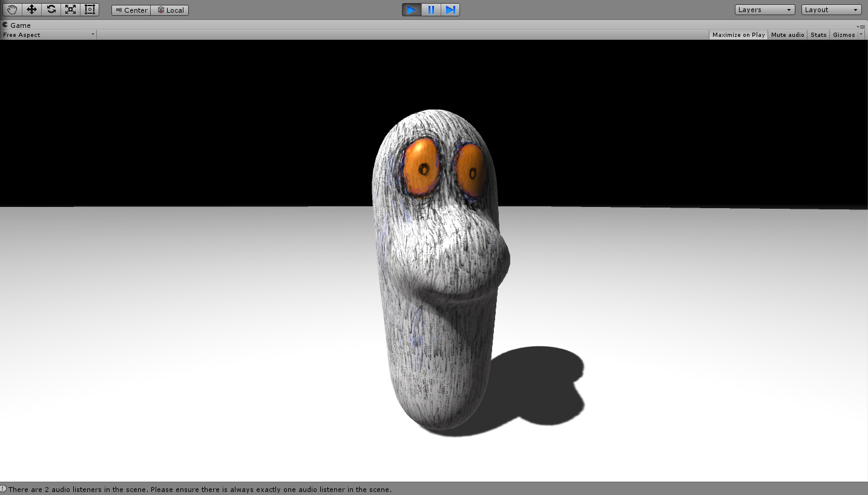Enable Maximize on Play
Screen dimensions: 868x495
point(738,35)
